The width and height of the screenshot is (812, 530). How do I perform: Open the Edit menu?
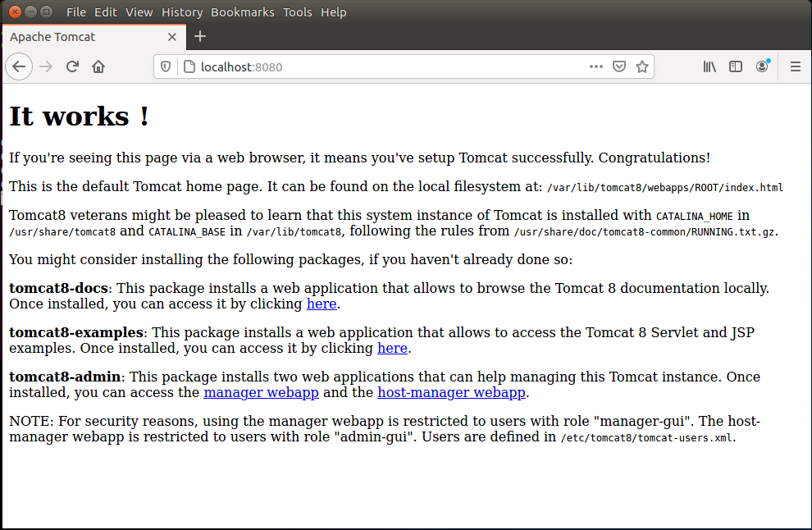point(106,12)
